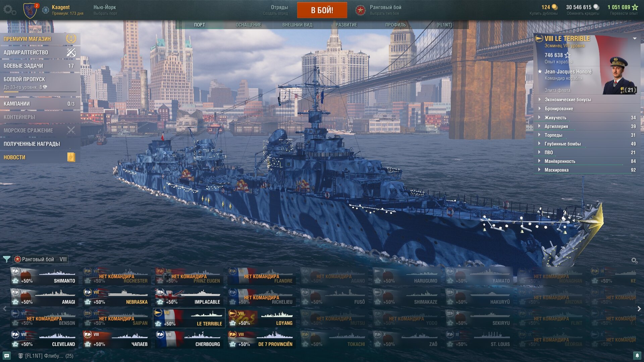Select the Loyang ship card
The height and width of the screenshot is (362, 644).
[262, 318]
